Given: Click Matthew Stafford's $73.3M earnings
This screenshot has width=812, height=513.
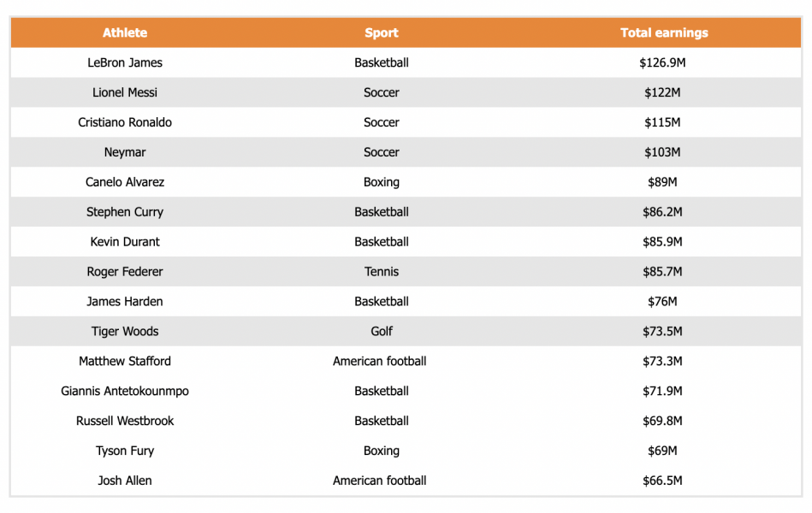Looking at the screenshot, I should click(x=662, y=362).
